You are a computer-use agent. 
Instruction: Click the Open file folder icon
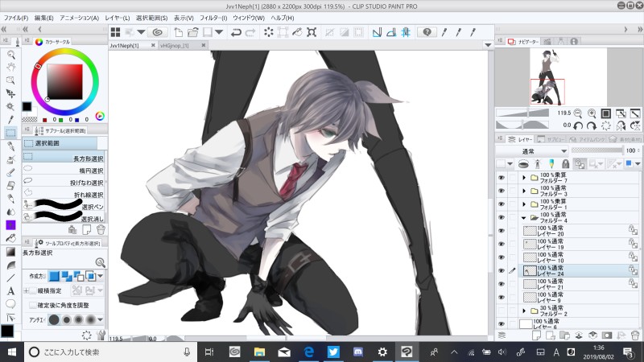[192, 32]
